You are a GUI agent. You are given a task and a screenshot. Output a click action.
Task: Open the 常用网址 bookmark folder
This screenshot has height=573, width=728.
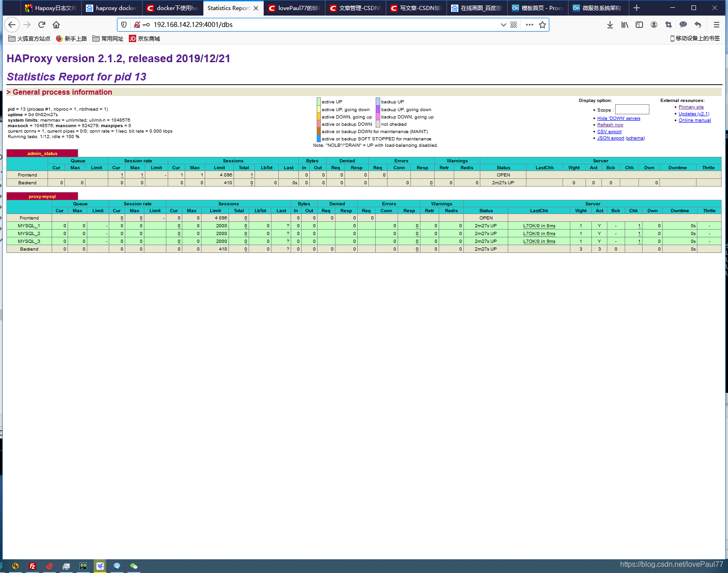click(108, 38)
